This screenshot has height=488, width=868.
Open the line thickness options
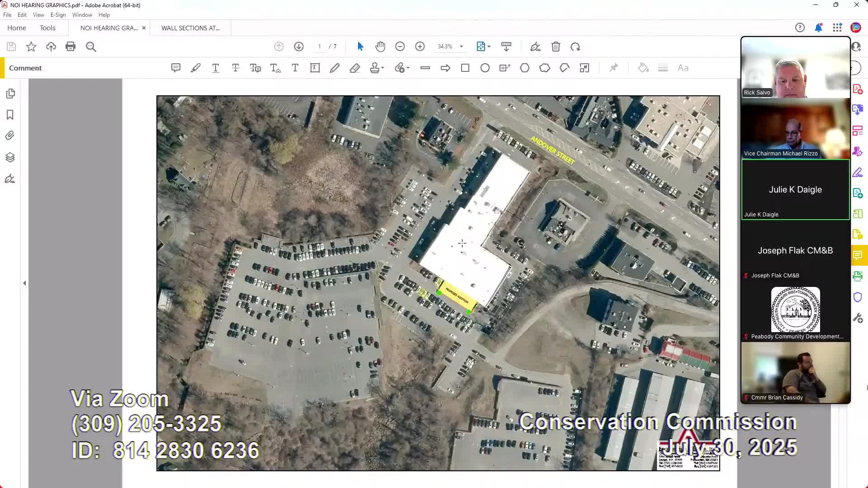click(x=663, y=68)
